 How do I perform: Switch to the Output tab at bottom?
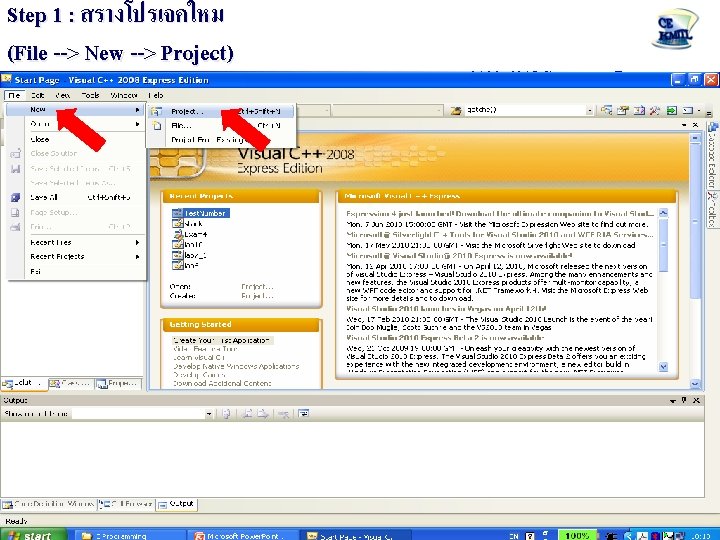pyautogui.click(x=176, y=504)
